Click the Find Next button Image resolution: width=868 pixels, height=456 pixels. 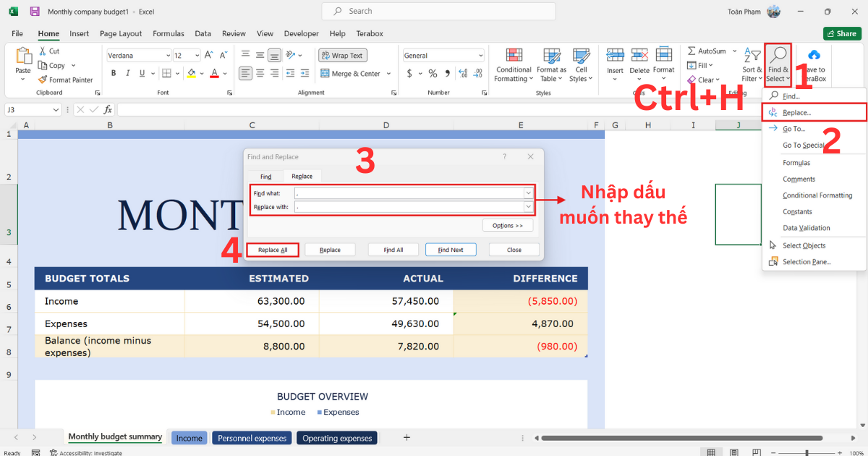click(451, 249)
